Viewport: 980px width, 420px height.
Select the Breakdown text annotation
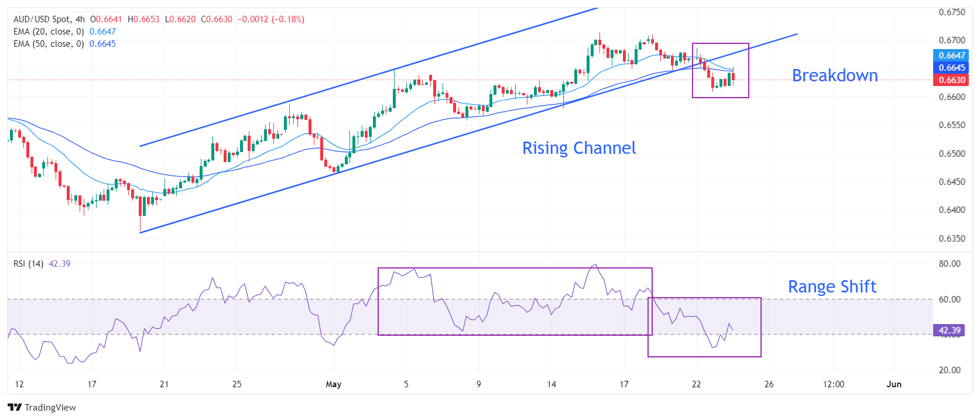click(834, 75)
